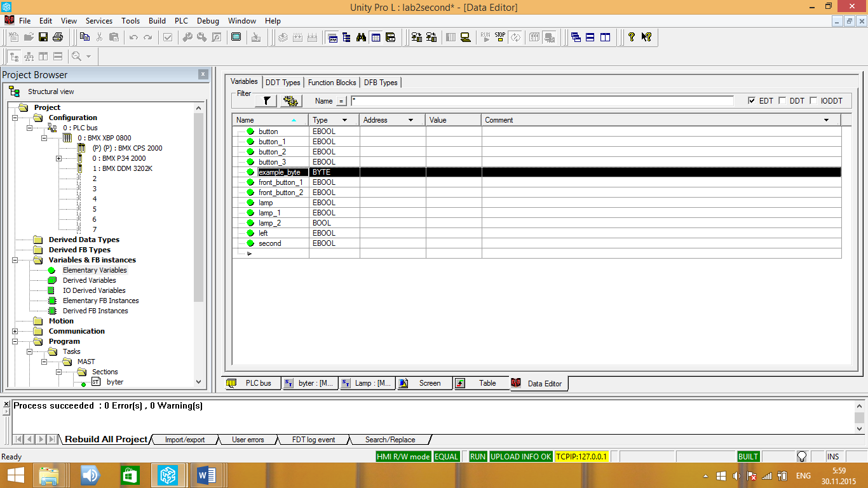The width and height of the screenshot is (868, 488).
Task: Select the front_button_1 variable name
Action: (x=280, y=182)
